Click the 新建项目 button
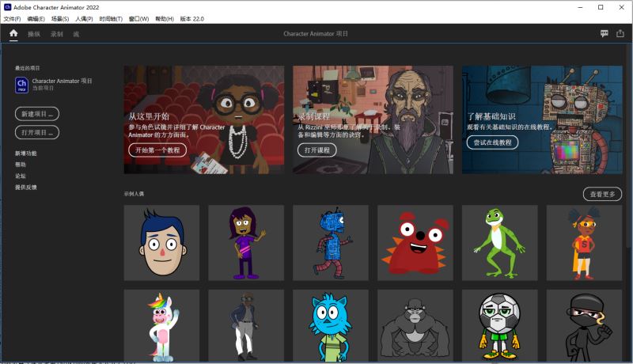633x364 pixels. tap(37, 114)
